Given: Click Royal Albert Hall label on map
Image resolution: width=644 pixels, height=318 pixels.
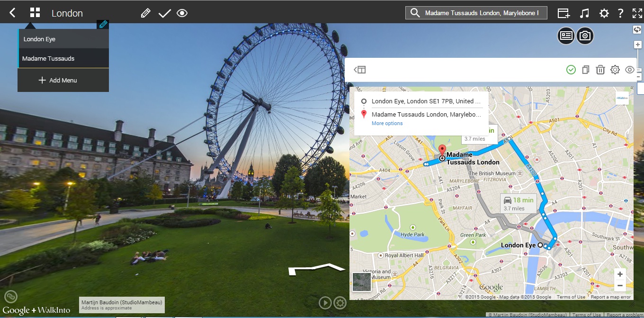Looking at the screenshot, I should click(404, 255).
